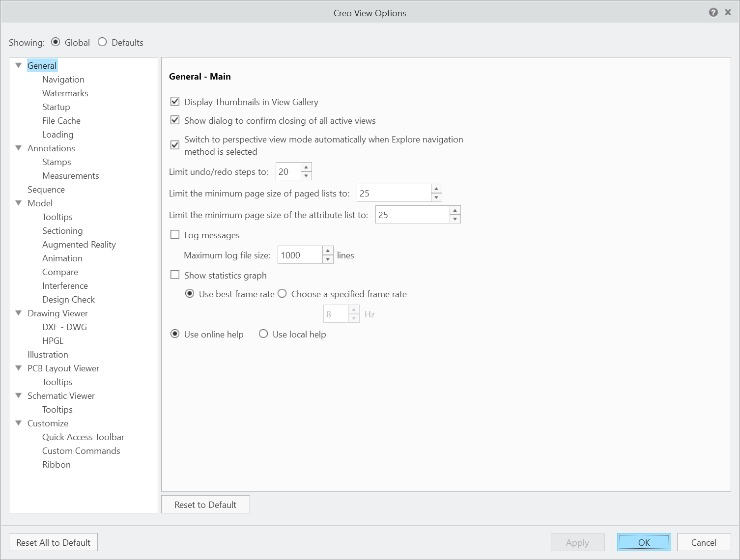The height and width of the screenshot is (560, 740).
Task: Decrease minimum page size of paged lists
Action: click(436, 196)
